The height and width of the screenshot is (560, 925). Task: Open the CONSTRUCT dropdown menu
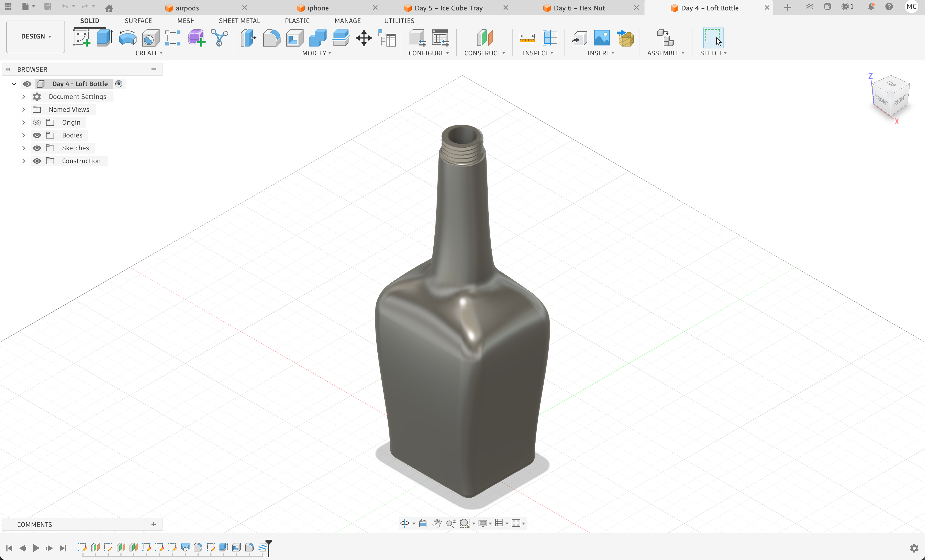click(485, 53)
